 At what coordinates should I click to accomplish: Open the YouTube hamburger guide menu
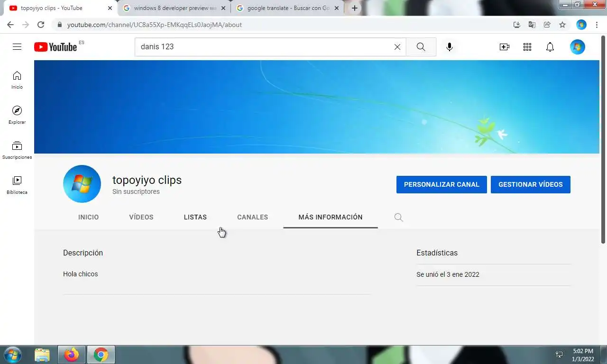click(17, 46)
